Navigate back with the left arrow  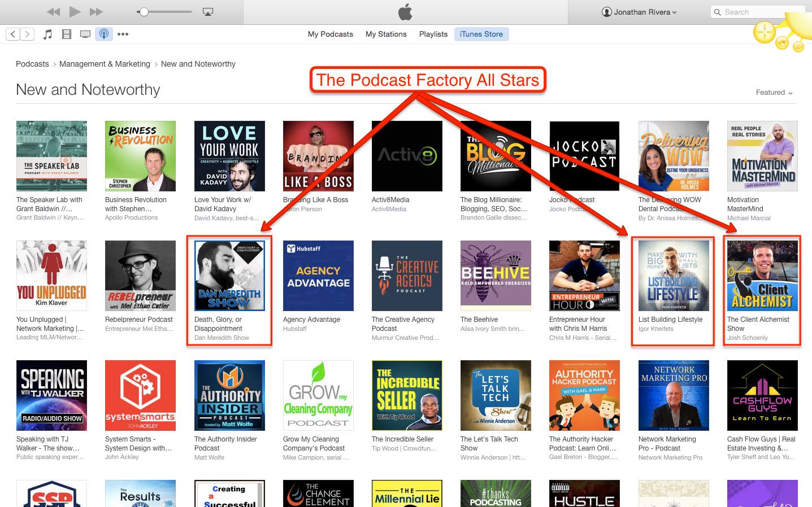click(x=13, y=34)
